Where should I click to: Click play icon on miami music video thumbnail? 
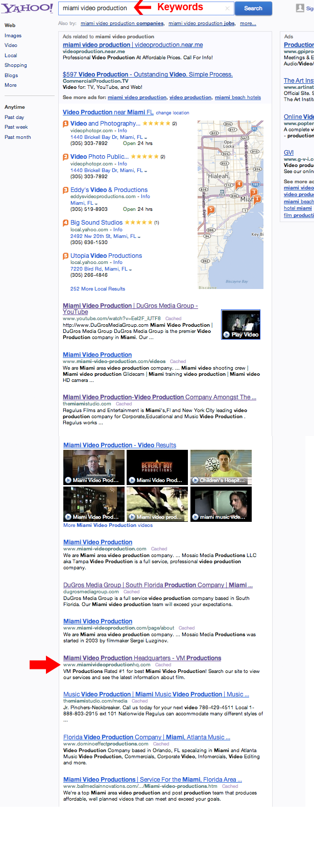pos(195,517)
